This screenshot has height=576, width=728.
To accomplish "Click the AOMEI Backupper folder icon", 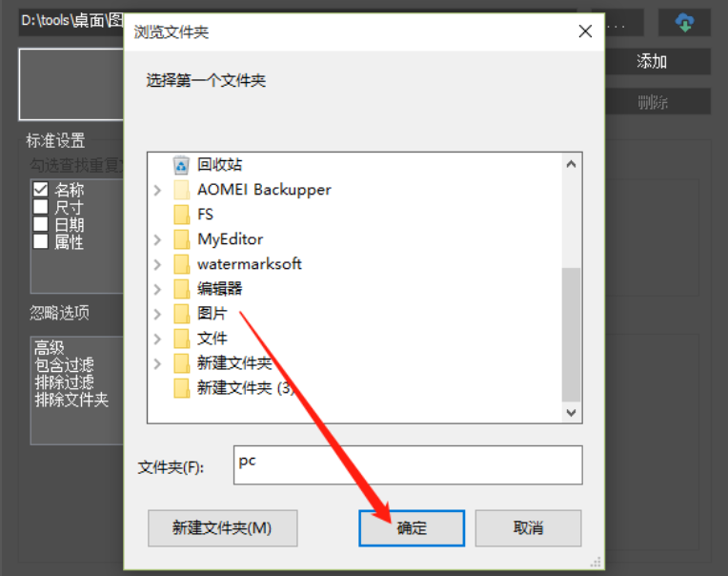I will (181, 190).
